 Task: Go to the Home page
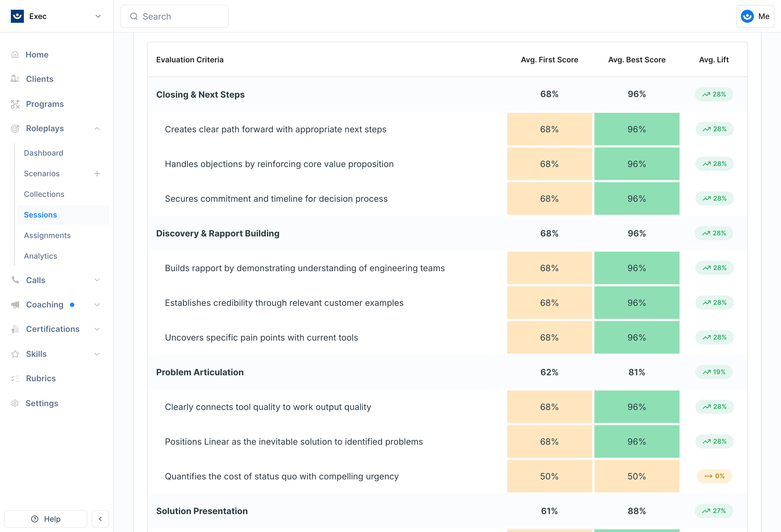[37, 55]
